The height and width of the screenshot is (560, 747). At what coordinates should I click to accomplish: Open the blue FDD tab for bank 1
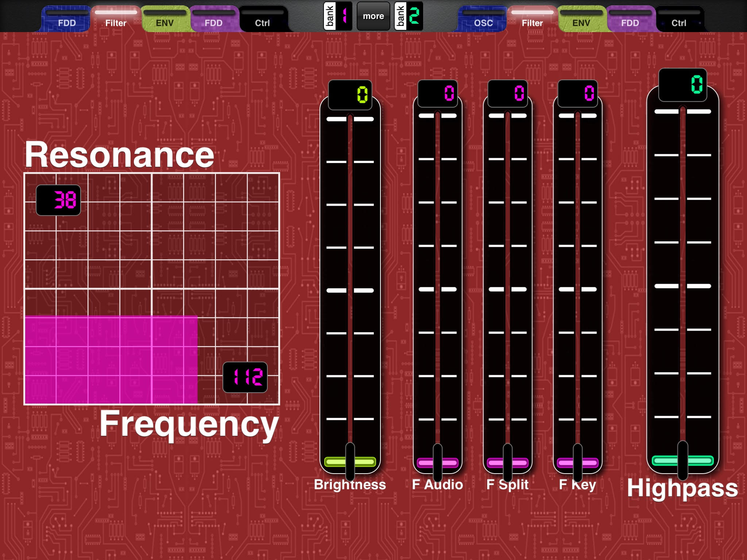tap(66, 19)
